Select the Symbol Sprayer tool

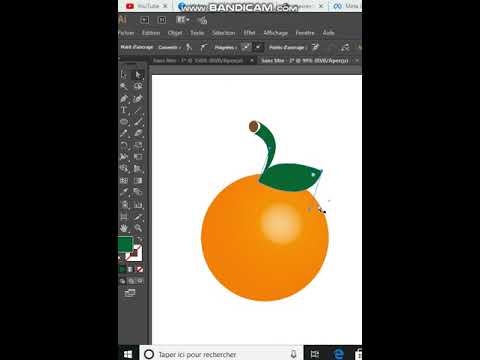[x=124, y=204]
